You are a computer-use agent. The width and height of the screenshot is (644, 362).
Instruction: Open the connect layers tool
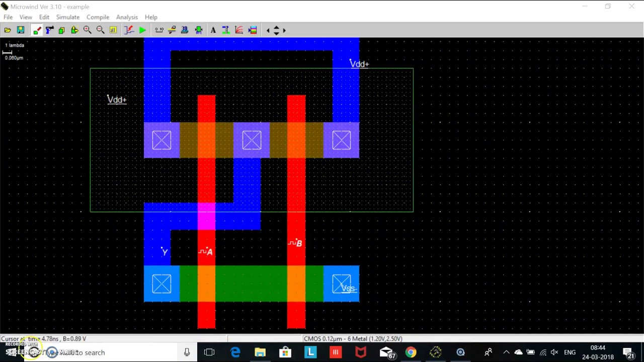[226, 30]
